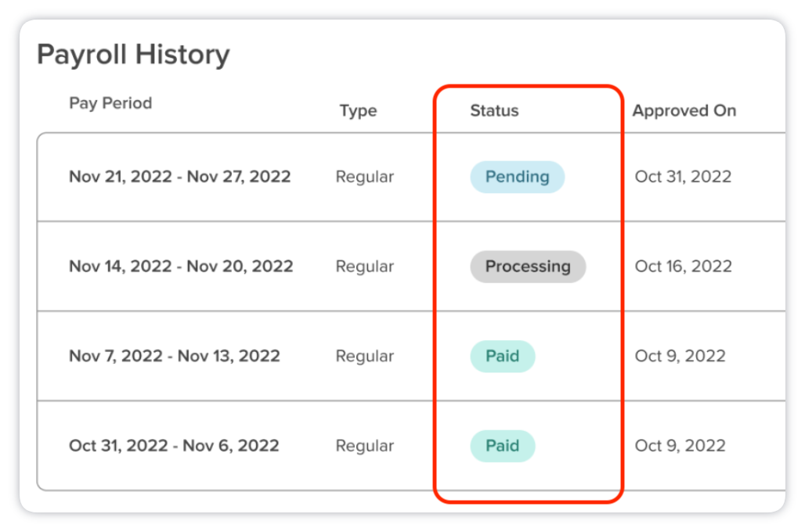Sort by the Status column header
This screenshot has width=805, height=532.
click(x=494, y=111)
